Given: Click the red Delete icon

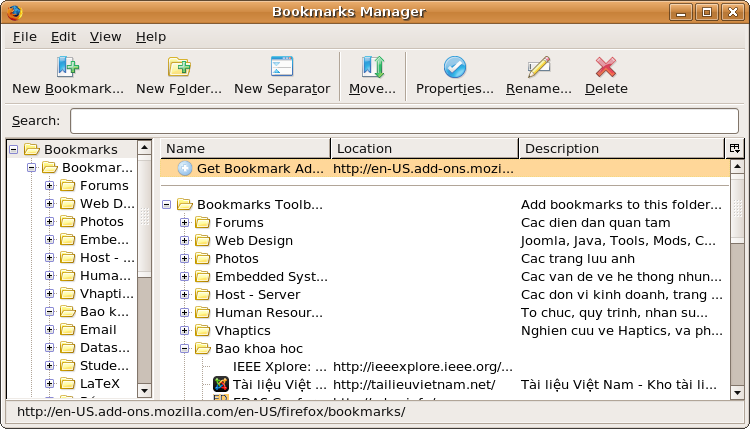Looking at the screenshot, I should 606,67.
